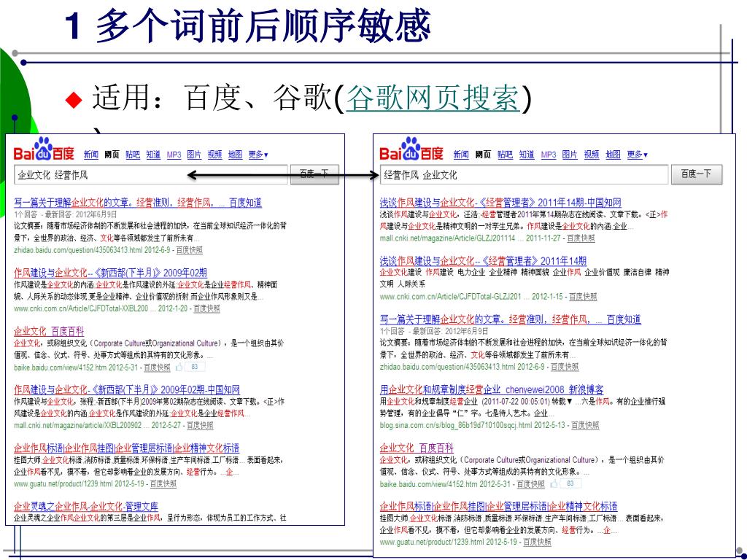Open 百度快照 for blog.sina.com.cn result
Image resolution: width=747 pixels, height=560 pixels.
pos(585,425)
